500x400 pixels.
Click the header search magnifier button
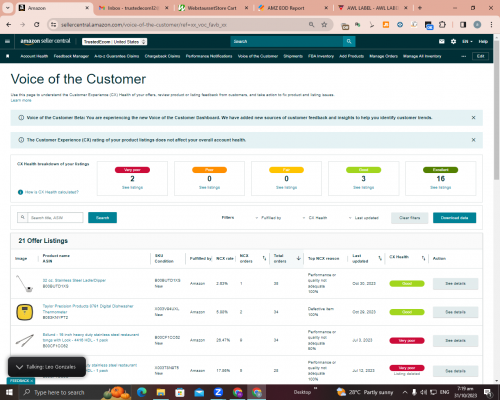click(349, 41)
